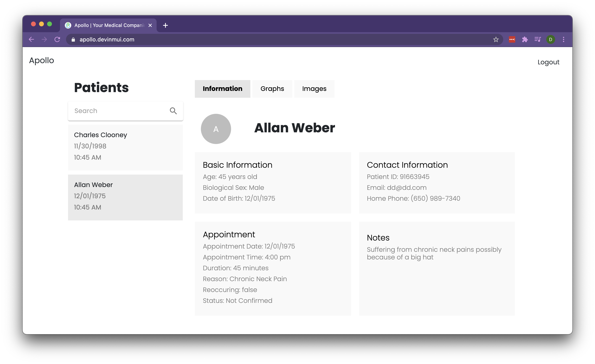Reload the page with refresh icon
This screenshot has width=595, height=364.
57,39
